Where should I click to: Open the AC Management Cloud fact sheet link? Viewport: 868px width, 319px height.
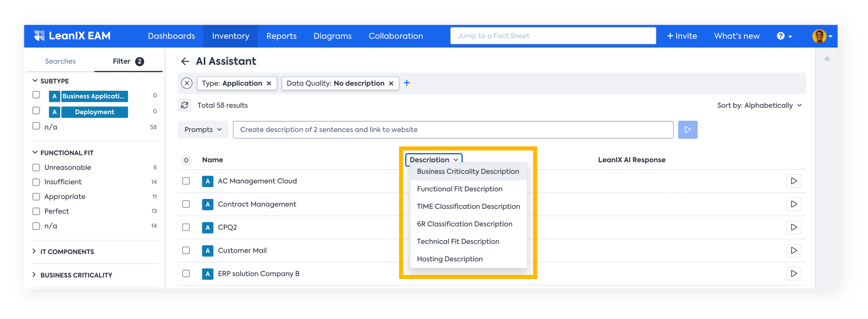pos(257,181)
